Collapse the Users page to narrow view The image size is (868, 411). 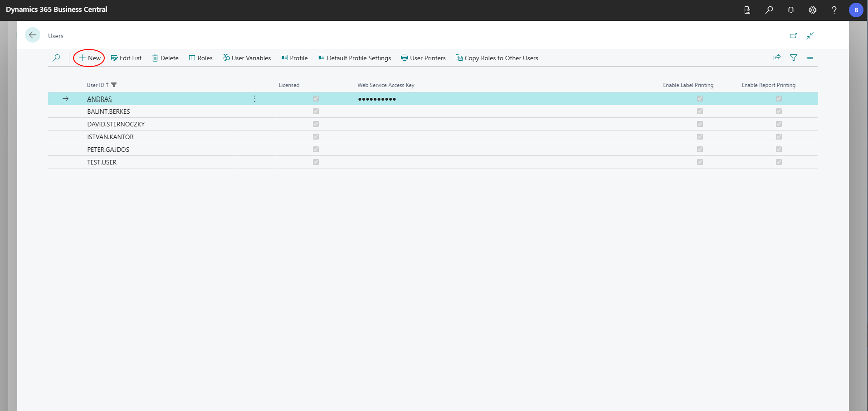811,35
